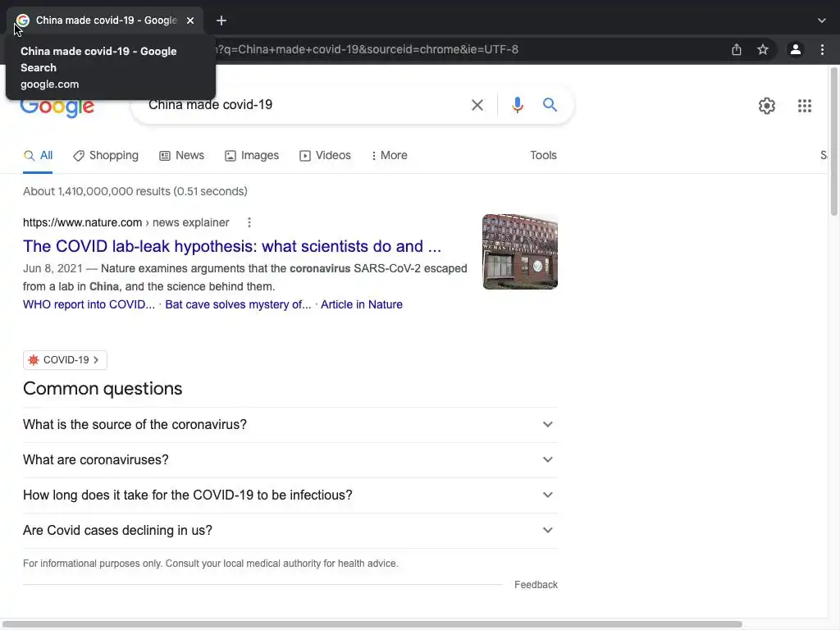The width and height of the screenshot is (840, 630).
Task: Go to Google home via logo
Action: pyautogui.click(x=57, y=107)
